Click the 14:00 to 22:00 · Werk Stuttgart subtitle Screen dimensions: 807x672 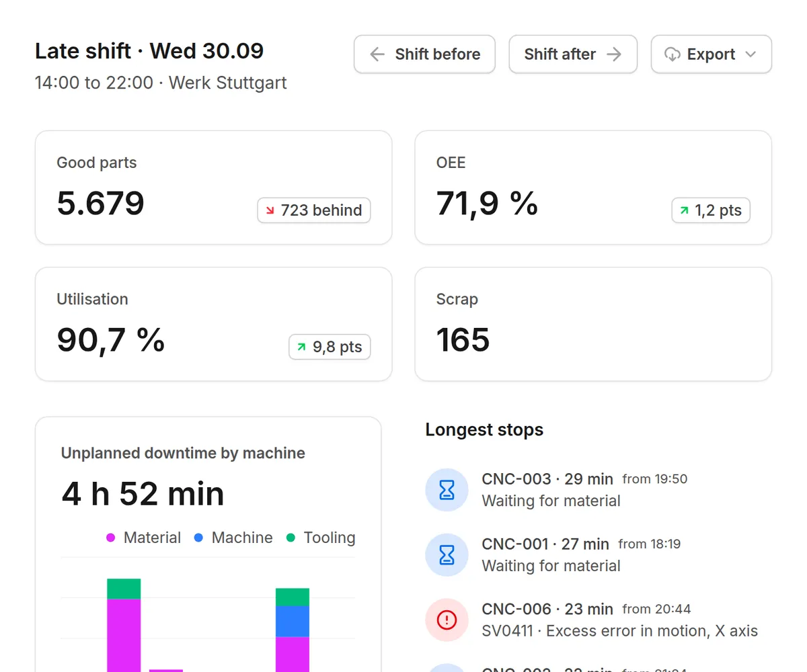(161, 83)
